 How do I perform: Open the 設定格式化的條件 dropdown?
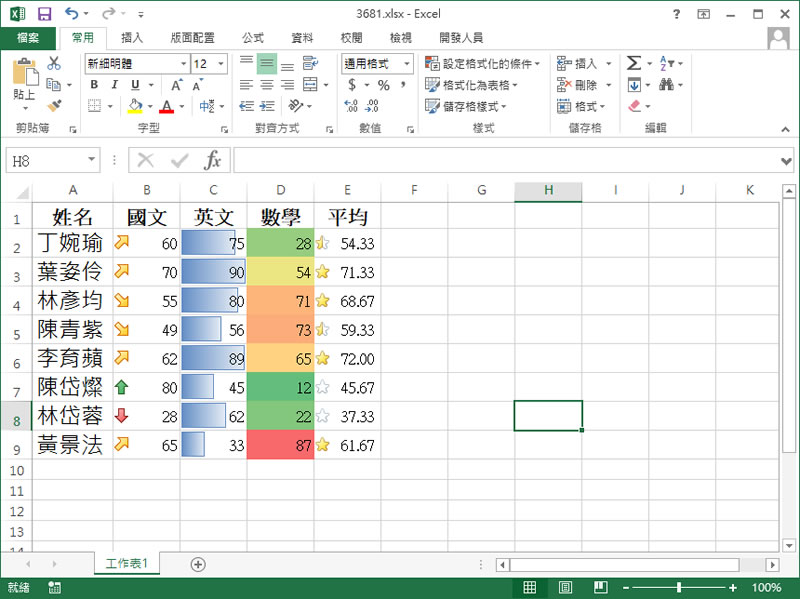482,64
